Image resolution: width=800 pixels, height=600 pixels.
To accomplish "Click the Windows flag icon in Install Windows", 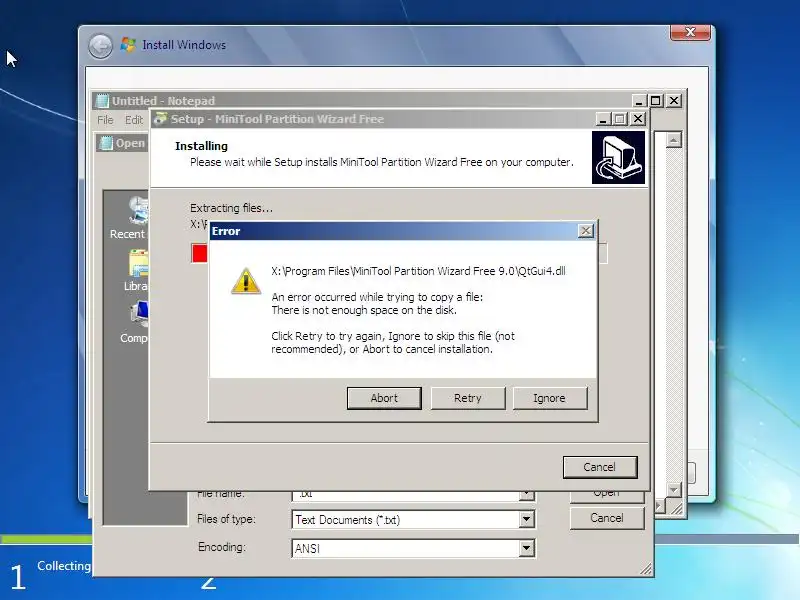I will (x=128, y=45).
